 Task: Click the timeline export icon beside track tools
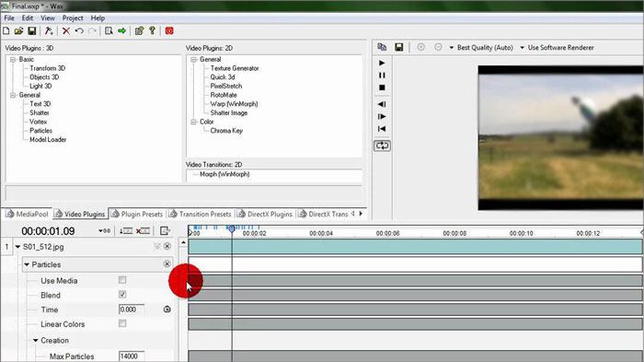coord(165,231)
